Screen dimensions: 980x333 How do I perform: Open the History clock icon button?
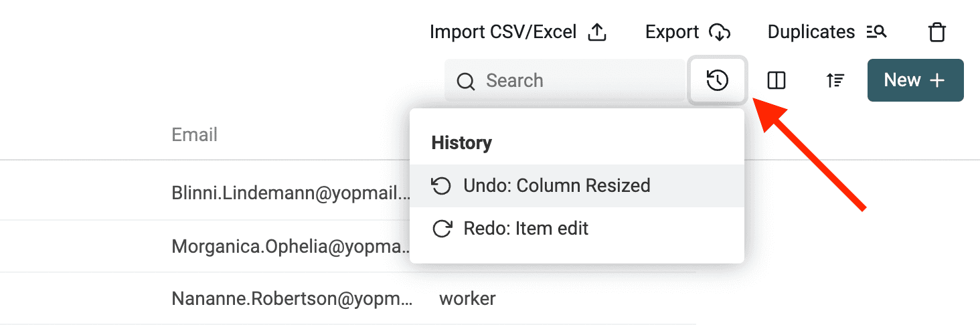point(718,80)
